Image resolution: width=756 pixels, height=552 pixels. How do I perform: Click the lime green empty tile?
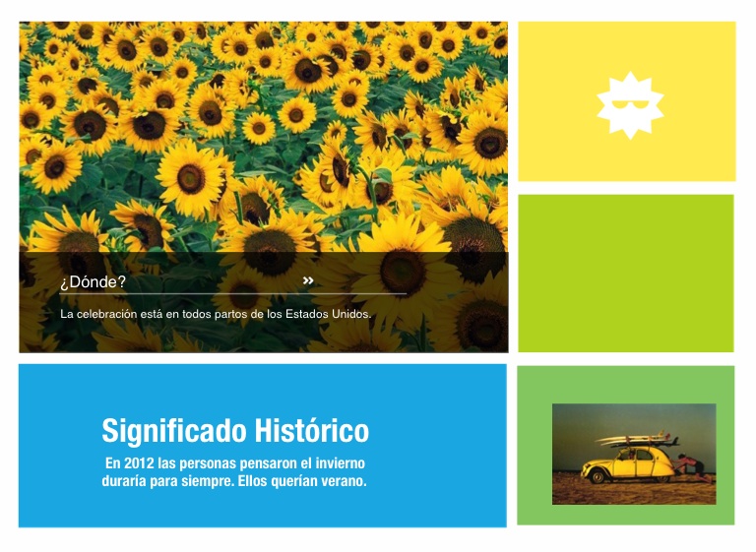click(x=625, y=273)
